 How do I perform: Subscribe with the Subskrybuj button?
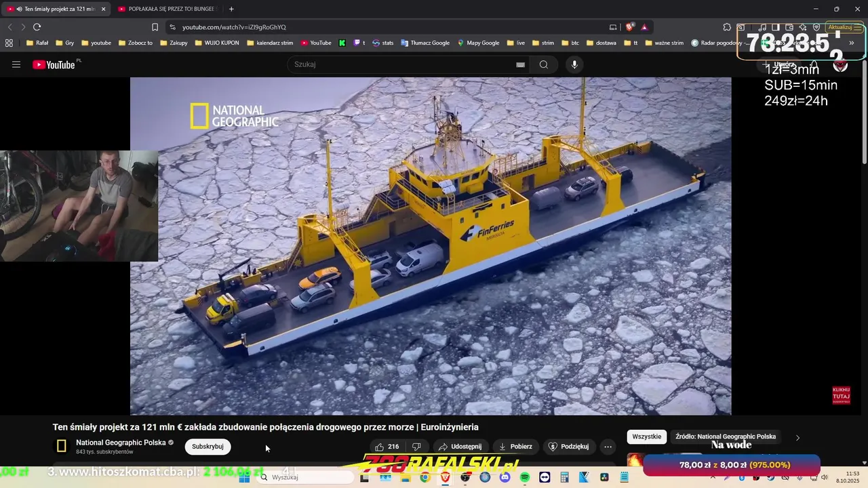click(x=208, y=447)
